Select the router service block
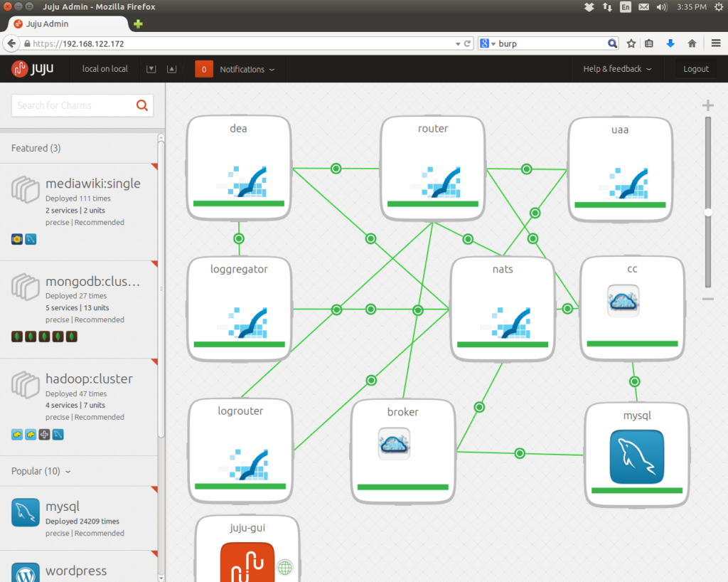 point(433,168)
